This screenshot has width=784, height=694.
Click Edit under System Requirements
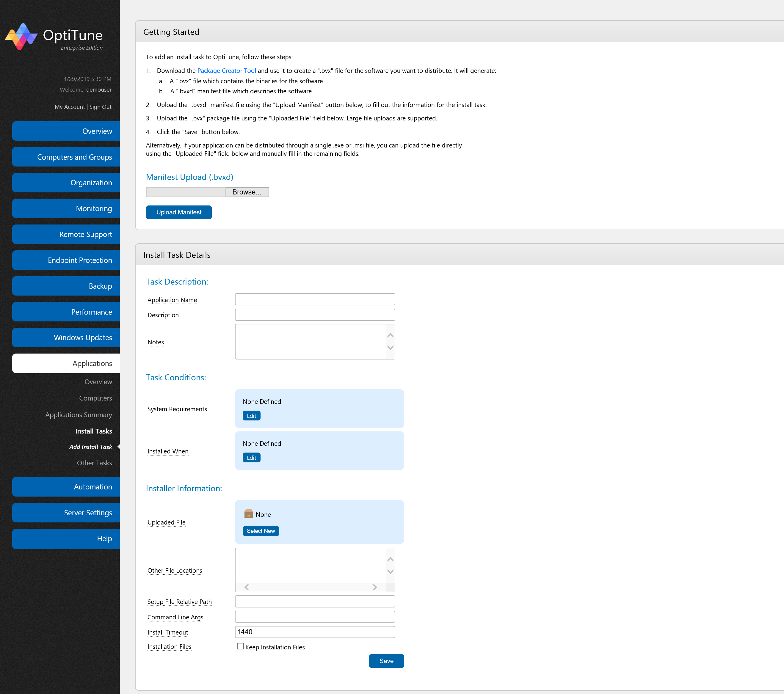[251, 415]
